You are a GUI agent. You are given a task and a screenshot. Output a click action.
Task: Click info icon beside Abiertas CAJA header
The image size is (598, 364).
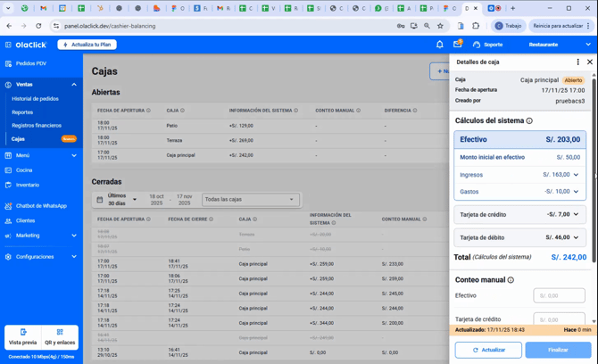[x=182, y=111]
